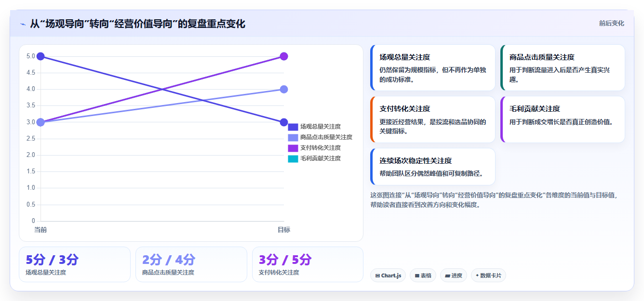Image resolution: width=644 pixels, height=301 pixels.
Task: Open the 毛利贡献关注度 description card
Action: coord(563,119)
